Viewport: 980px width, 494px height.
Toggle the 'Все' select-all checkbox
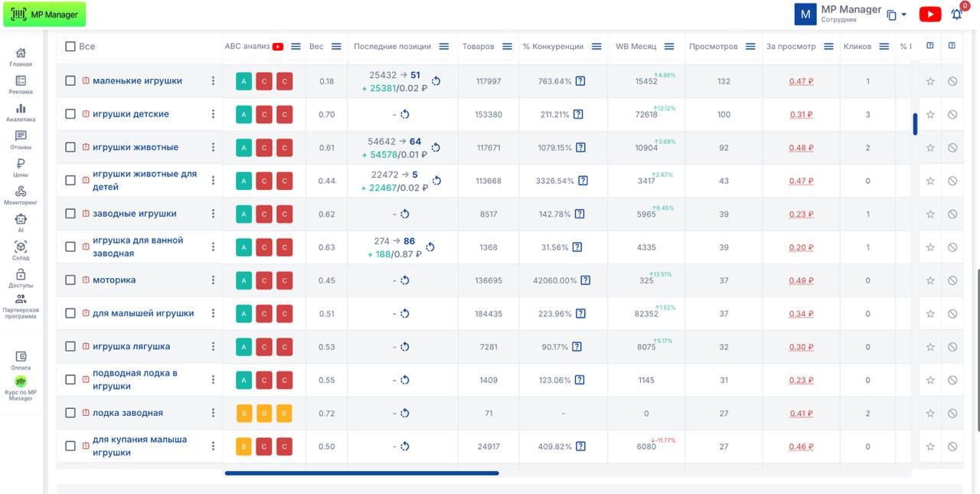(x=70, y=47)
